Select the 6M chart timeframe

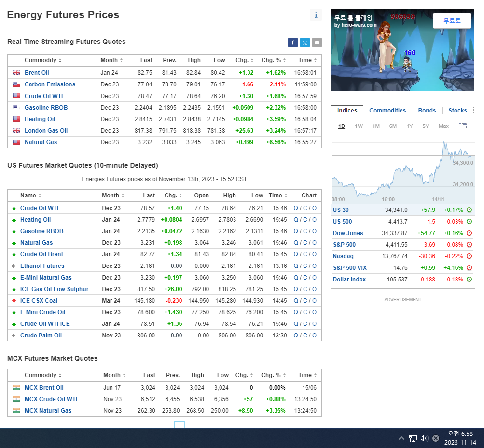(393, 126)
